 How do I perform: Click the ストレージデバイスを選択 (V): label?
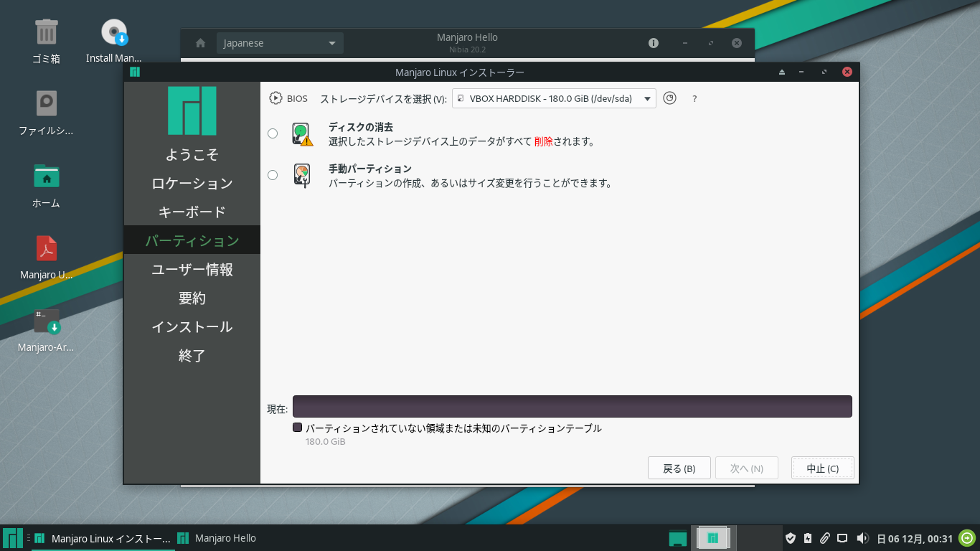point(383,99)
